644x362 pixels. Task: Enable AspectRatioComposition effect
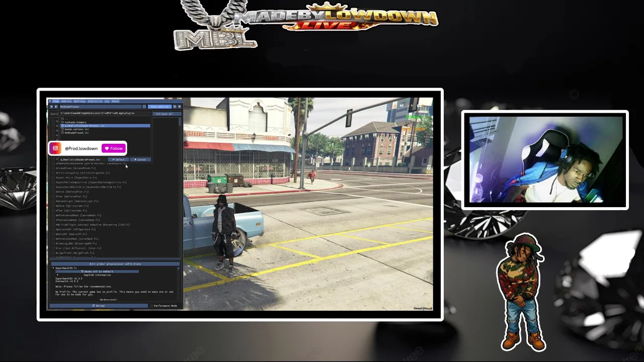[x=91, y=183]
